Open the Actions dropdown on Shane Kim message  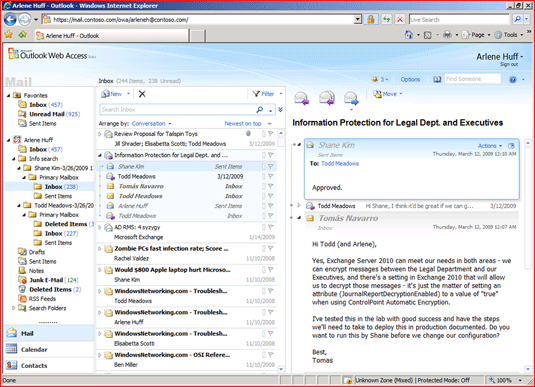[490, 146]
